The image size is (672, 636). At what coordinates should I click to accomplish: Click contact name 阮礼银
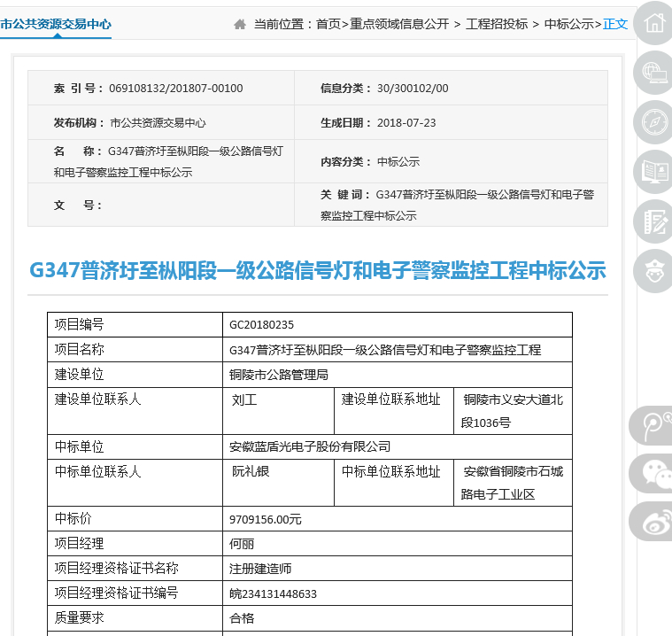251,471
